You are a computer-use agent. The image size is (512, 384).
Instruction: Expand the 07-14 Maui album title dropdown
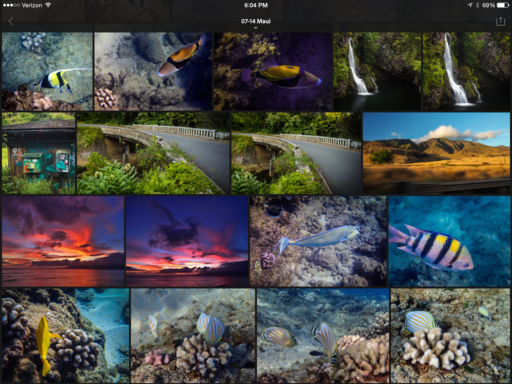[x=256, y=23]
